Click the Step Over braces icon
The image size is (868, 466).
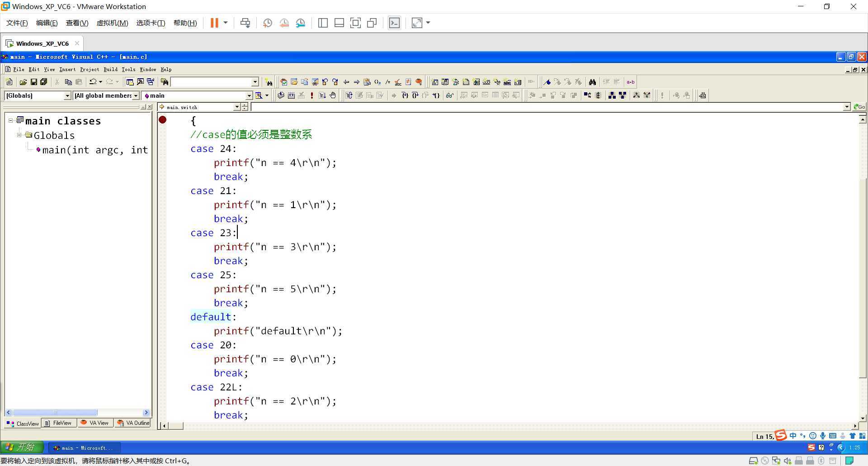[415, 95]
